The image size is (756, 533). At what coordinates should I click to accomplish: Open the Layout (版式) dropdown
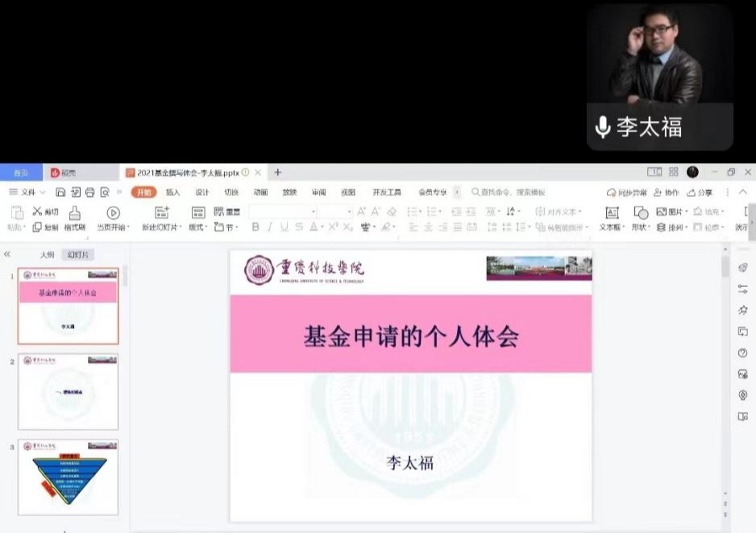point(197,227)
